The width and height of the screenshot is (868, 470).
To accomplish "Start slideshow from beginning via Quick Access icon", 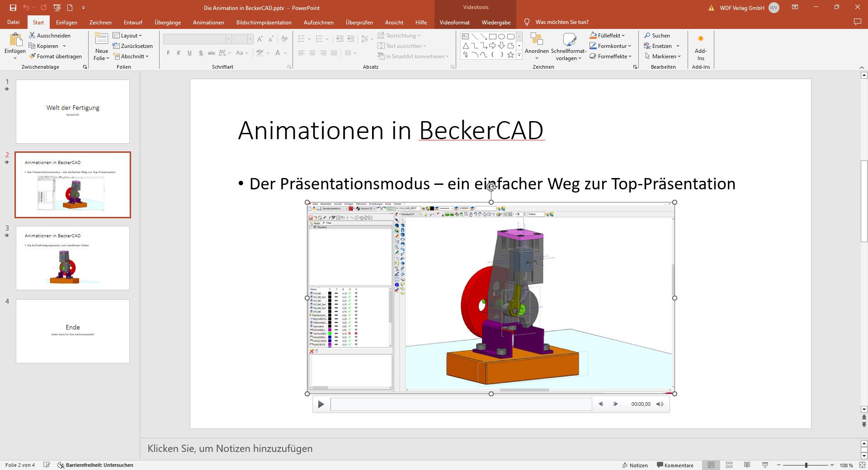I will pyautogui.click(x=57, y=8).
